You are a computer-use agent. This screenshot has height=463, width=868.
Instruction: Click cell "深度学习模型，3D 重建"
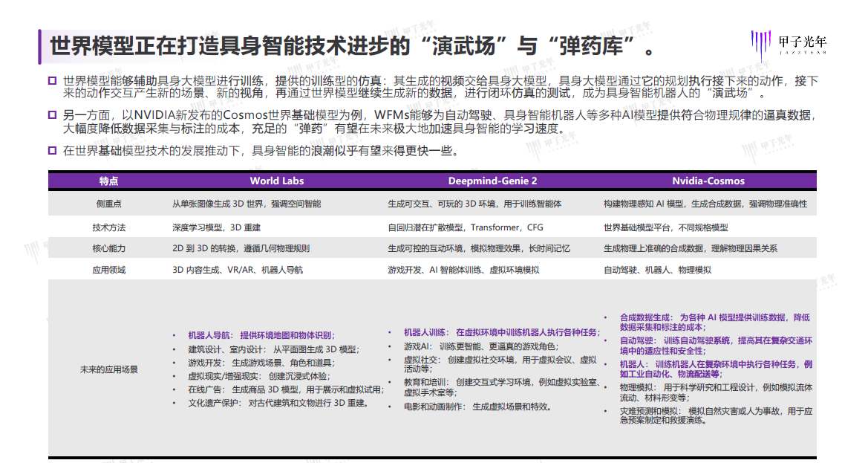[217, 227]
